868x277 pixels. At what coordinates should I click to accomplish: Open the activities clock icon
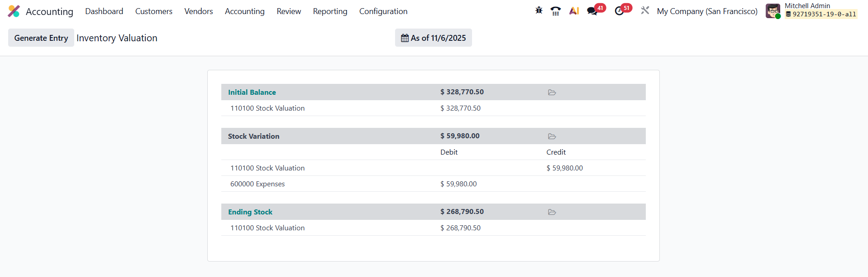620,11
